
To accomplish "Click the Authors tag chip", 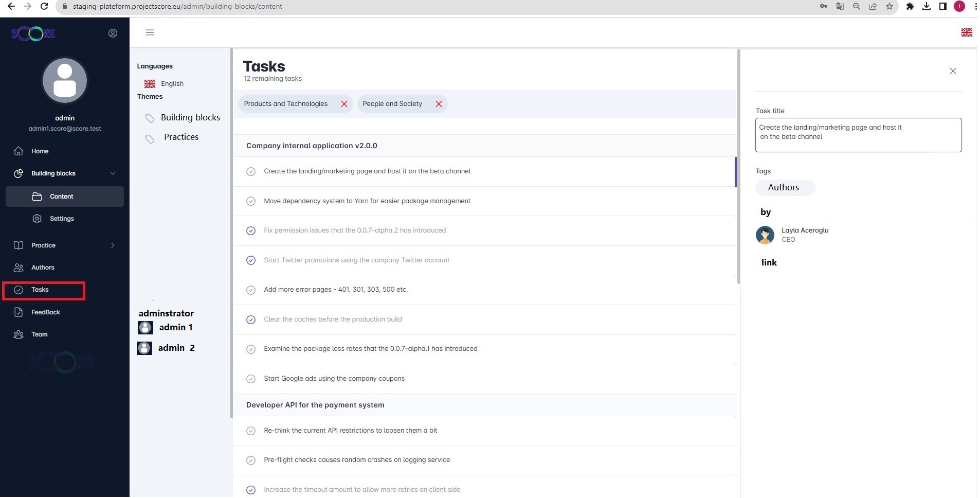I will (784, 188).
